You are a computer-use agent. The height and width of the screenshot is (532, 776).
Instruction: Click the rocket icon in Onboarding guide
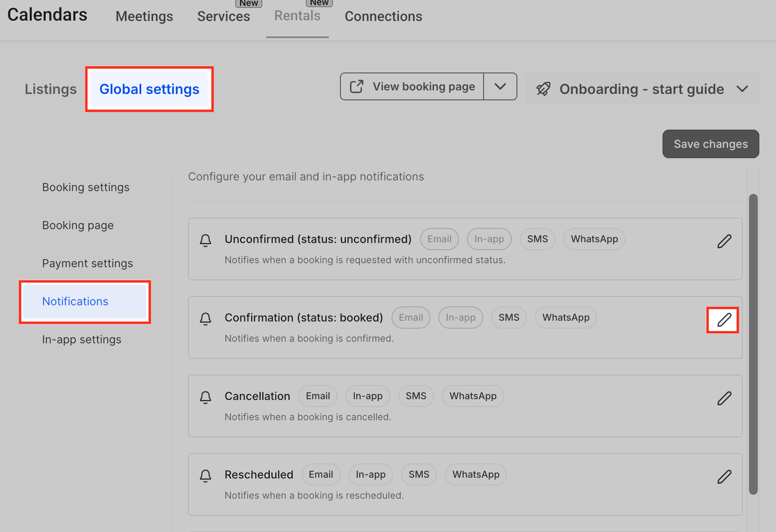(544, 89)
